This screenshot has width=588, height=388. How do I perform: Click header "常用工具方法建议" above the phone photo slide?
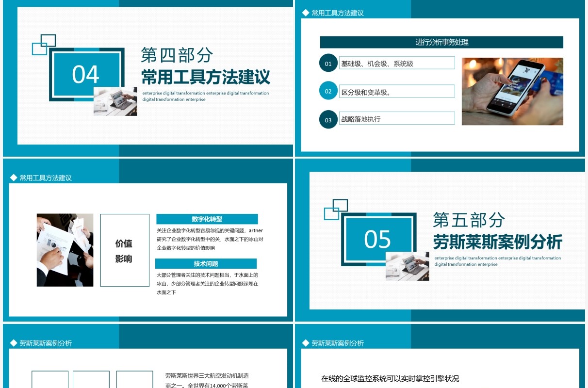pos(337,13)
